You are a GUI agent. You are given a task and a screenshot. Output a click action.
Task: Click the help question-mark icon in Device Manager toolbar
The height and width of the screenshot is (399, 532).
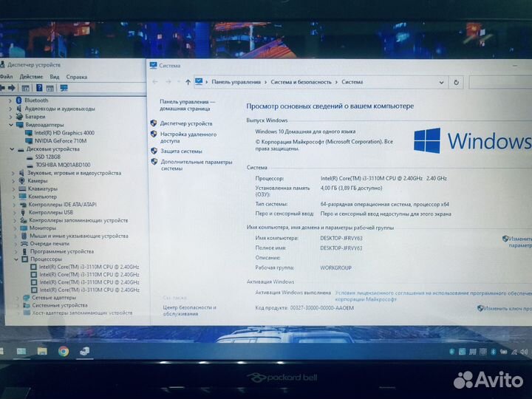tap(39, 88)
